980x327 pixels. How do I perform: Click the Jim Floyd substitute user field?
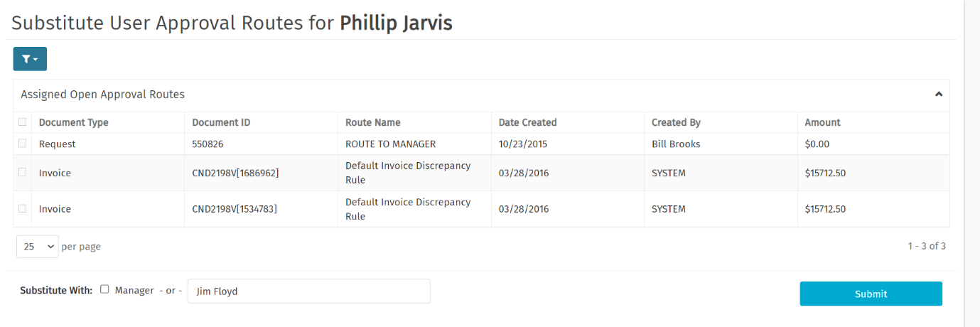[x=308, y=291]
